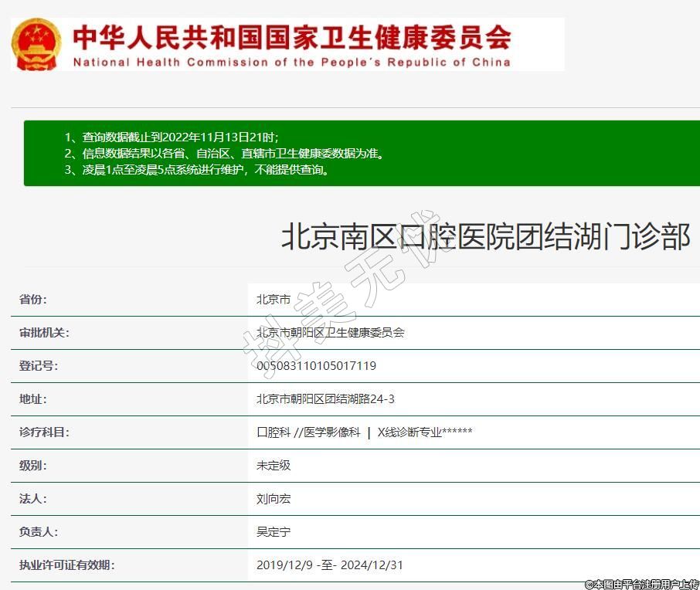Click the legal representative name 刘向宏
The height and width of the screenshot is (590, 700).
274,499
